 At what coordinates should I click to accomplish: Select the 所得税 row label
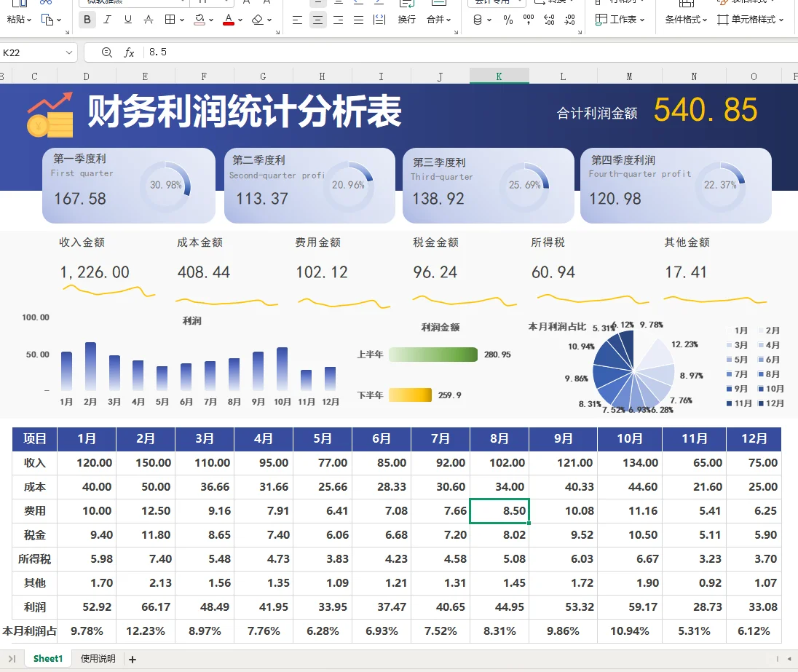pos(35,559)
